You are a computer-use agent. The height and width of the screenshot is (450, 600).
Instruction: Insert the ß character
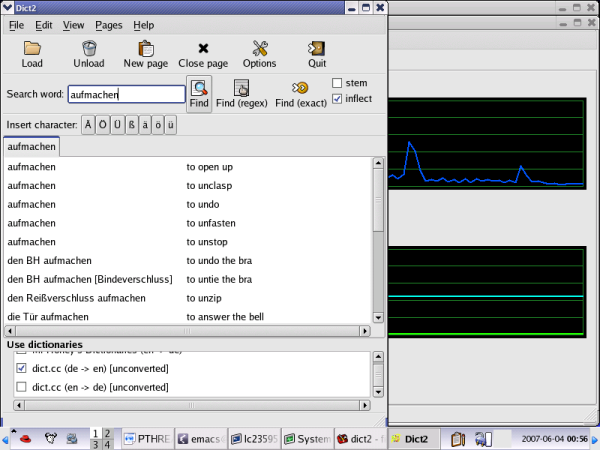[x=132, y=125]
